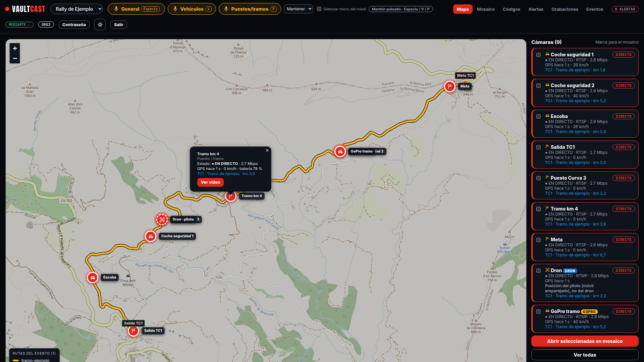Check Dron camera checkbox
The image size is (644, 362).
click(538, 271)
